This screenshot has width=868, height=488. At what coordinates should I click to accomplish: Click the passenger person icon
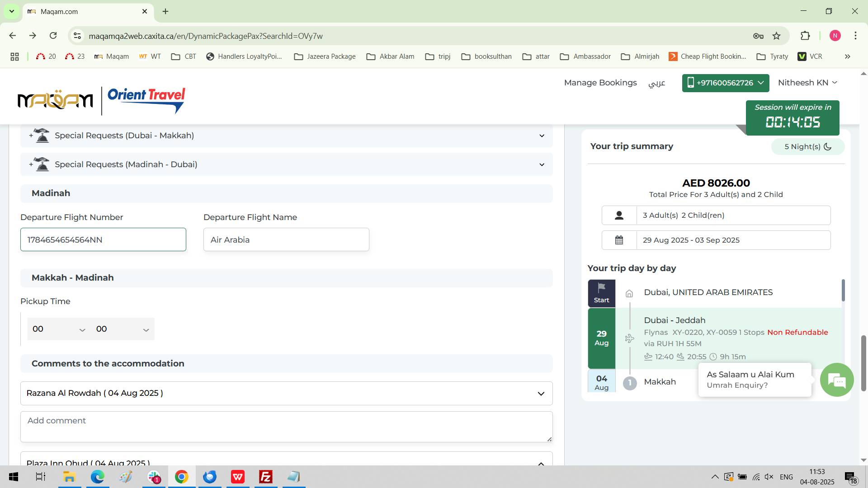[x=619, y=216]
